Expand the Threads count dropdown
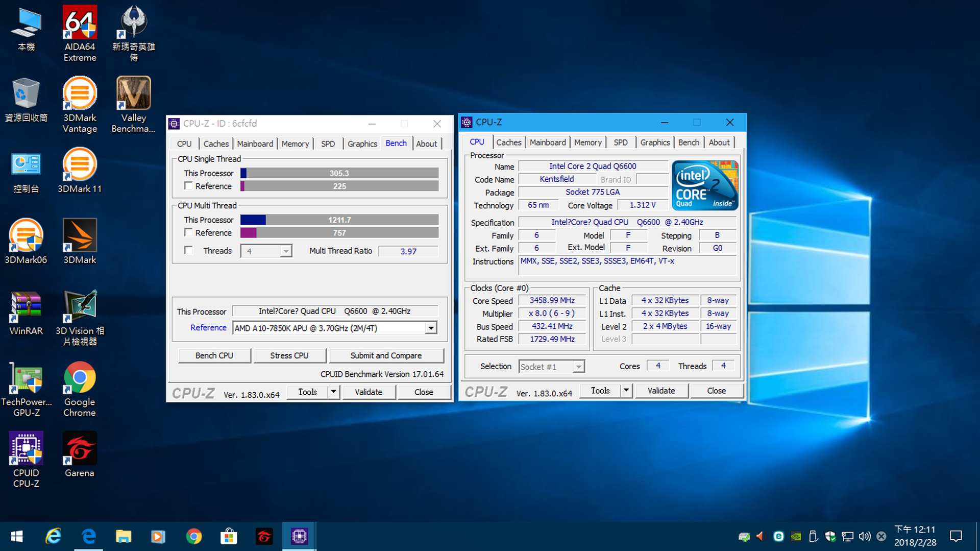This screenshot has width=980, height=551. pos(286,251)
